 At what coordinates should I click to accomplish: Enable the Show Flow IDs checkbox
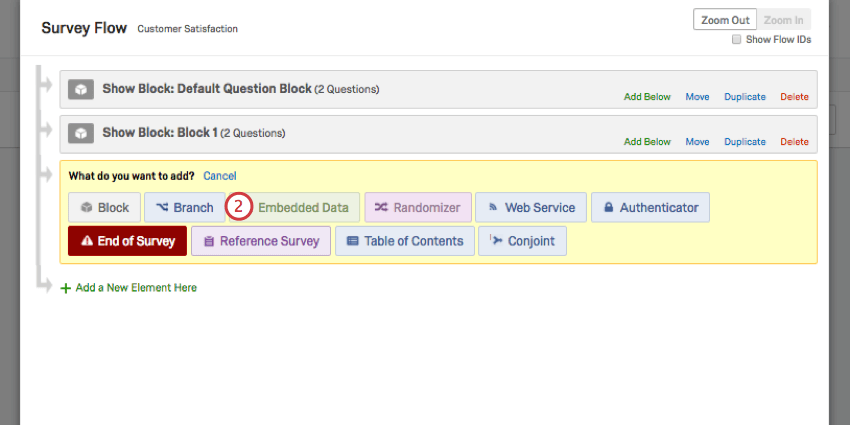(x=737, y=40)
